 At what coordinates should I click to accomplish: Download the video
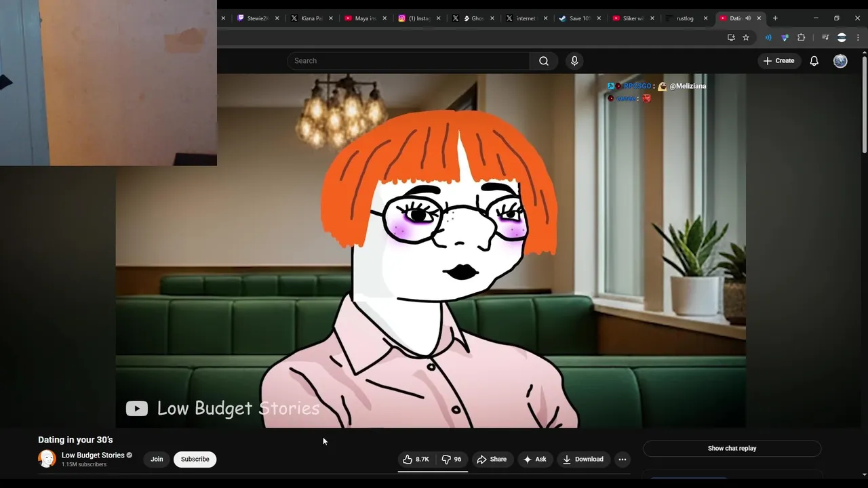coord(583,460)
